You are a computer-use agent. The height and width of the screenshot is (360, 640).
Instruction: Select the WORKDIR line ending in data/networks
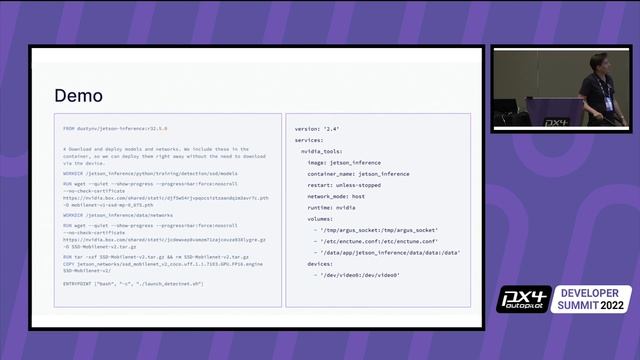click(x=118, y=215)
